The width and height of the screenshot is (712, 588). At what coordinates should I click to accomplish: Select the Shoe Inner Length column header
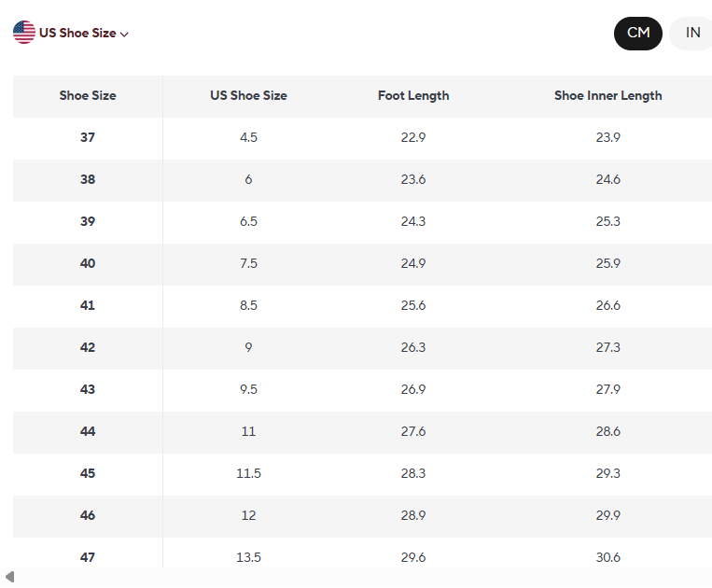point(607,95)
